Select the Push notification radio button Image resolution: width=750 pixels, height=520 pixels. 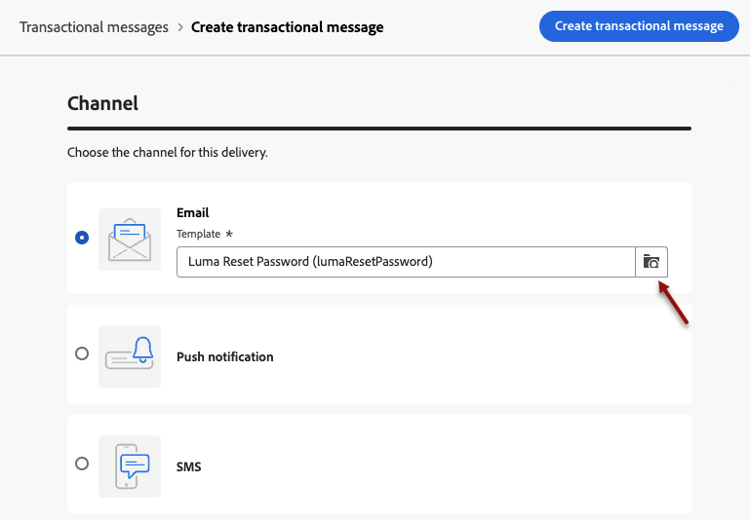pyautogui.click(x=82, y=354)
